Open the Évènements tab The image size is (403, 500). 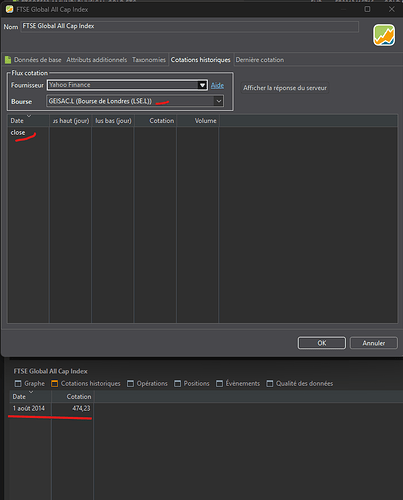tap(242, 384)
